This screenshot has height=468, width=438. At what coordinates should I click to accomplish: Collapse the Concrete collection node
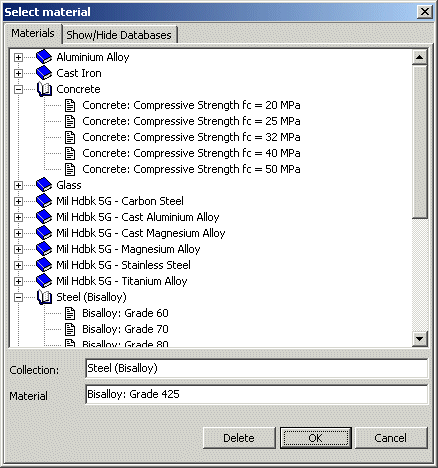(x=19, y=89)
